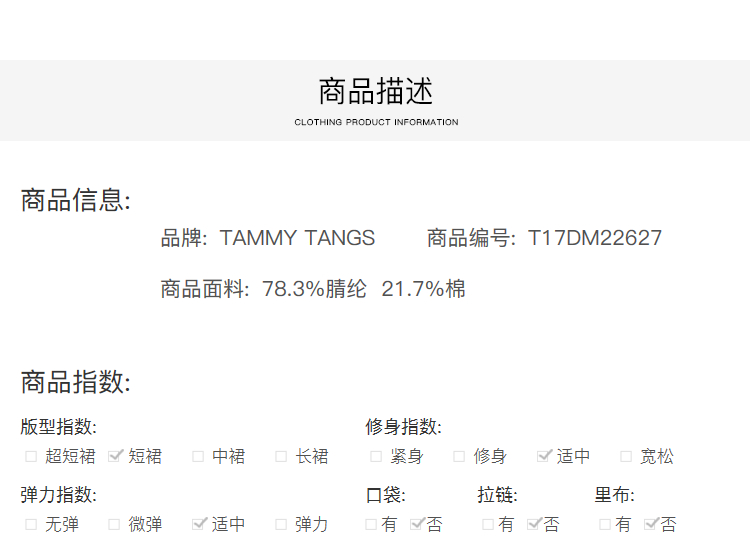Screen dimensions: 750x536
Task: Toggle 否 checkbox under 里布
Action: (x=651, y=524)
